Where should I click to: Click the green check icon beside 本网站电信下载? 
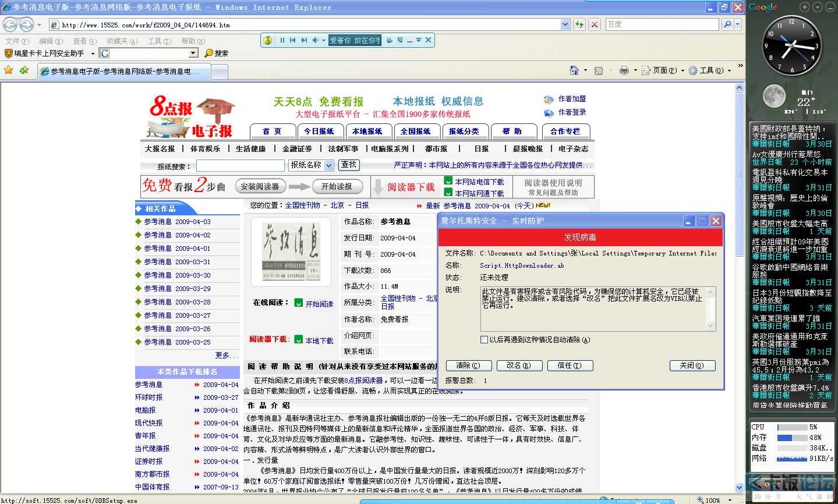click(x=448, y=180)
